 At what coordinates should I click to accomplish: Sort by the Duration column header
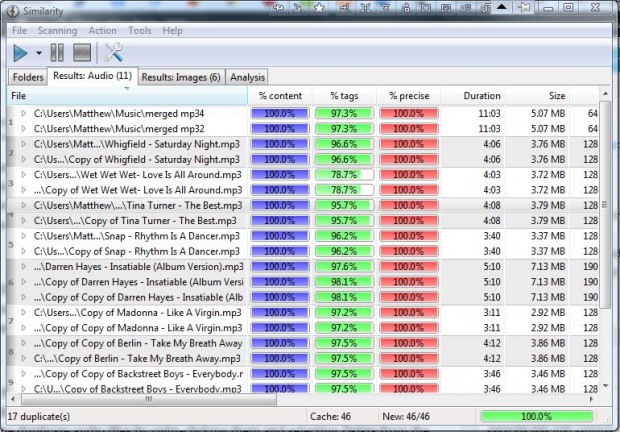pyautogui.click(x=473, y=96)
